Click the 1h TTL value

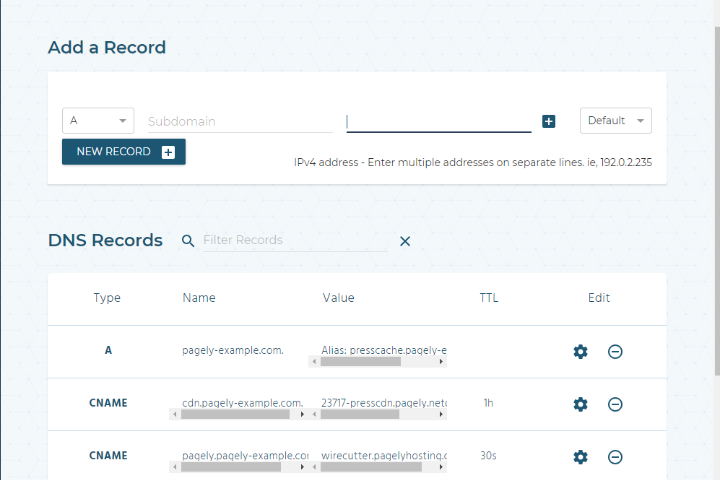click(488, 403)
